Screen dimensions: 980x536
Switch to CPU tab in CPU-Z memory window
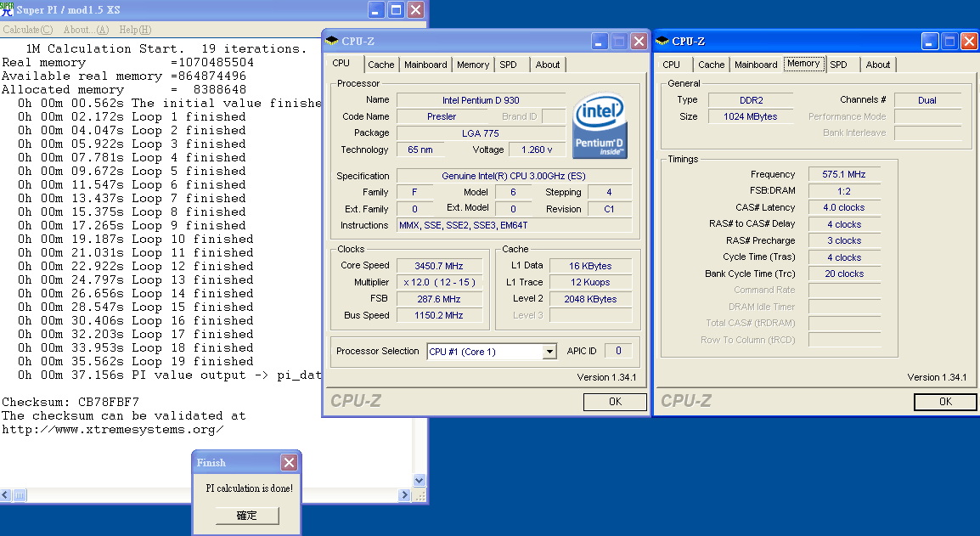pos(671,65)
